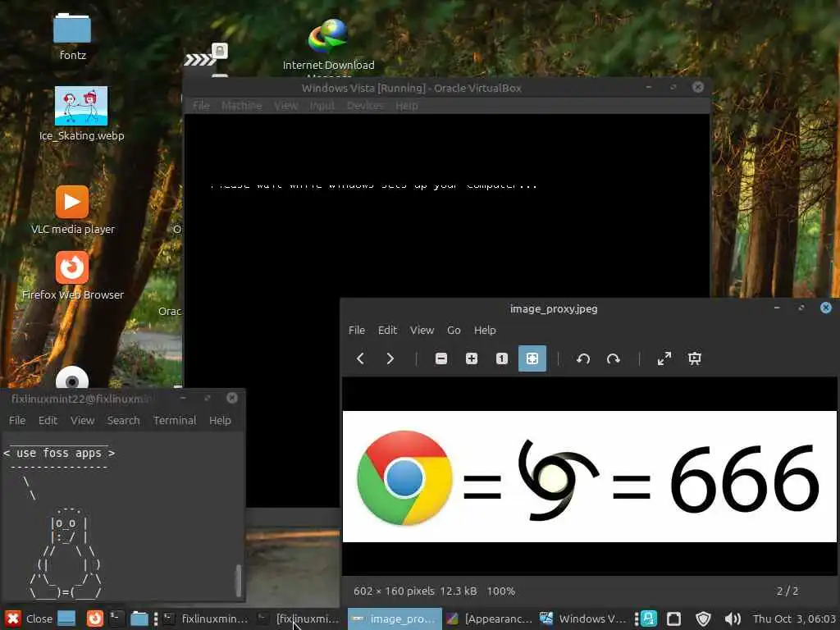Click image_proxy.jpeg window title
This screenshot has width=840, height=630.
pyautogui.click(x=554, y=308)
